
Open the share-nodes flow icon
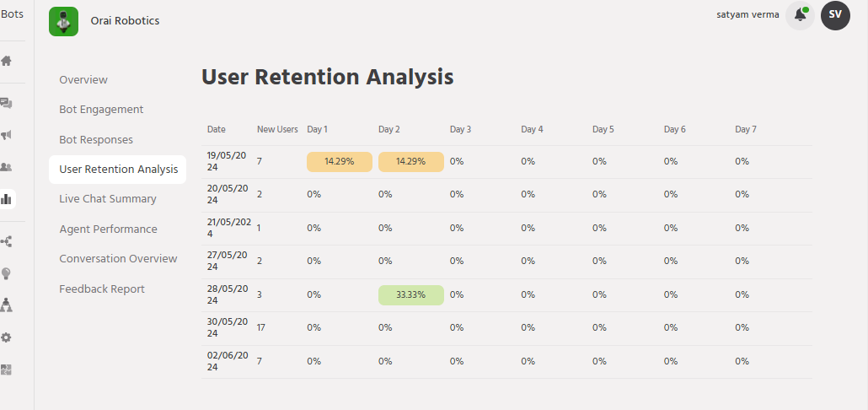7,242
